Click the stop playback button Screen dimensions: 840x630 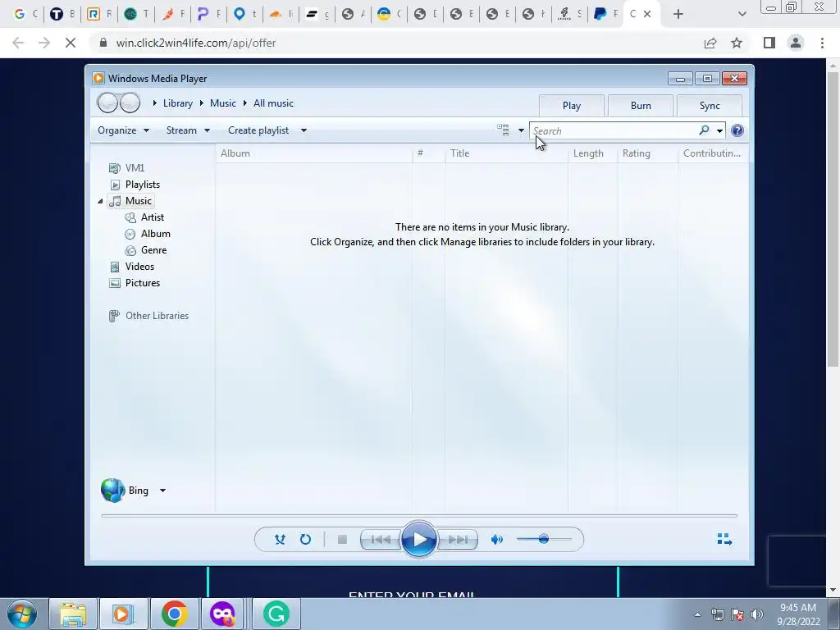tap(342, 540)
